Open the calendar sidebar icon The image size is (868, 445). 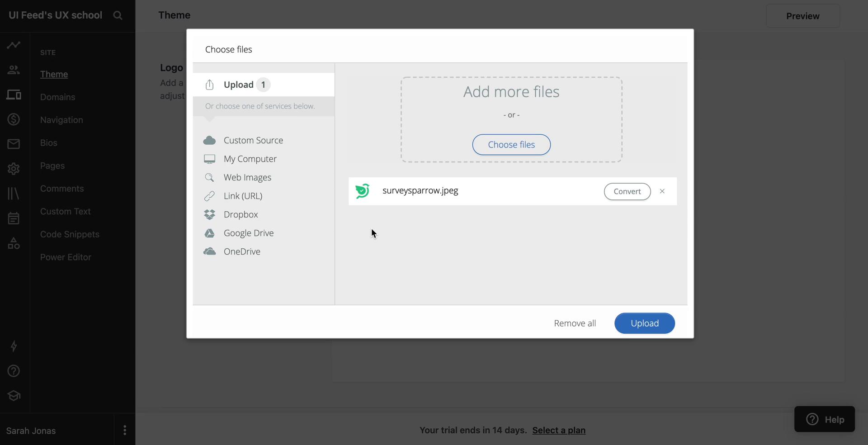pyautogui.click(x=14, y=218)
